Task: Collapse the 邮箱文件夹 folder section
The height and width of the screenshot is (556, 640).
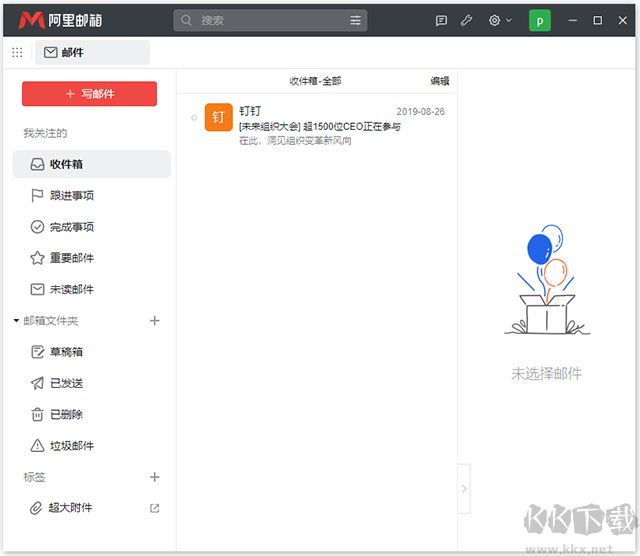Action: point(16,321)
